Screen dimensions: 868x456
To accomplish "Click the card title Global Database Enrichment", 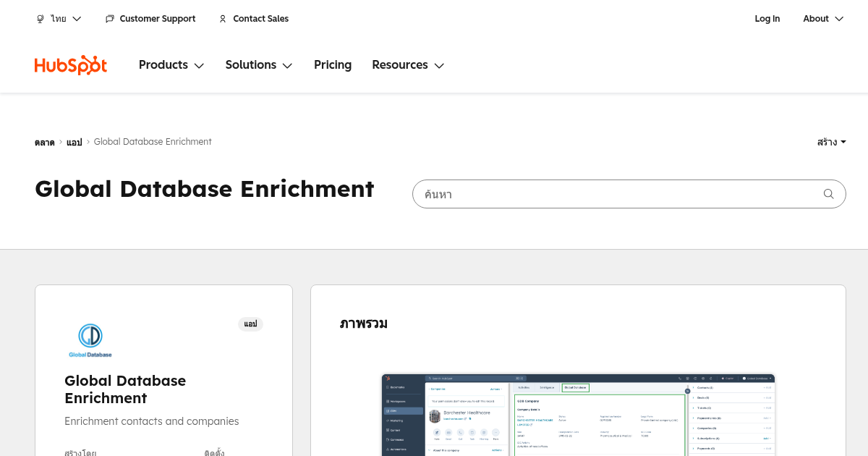I will [125, 389].
